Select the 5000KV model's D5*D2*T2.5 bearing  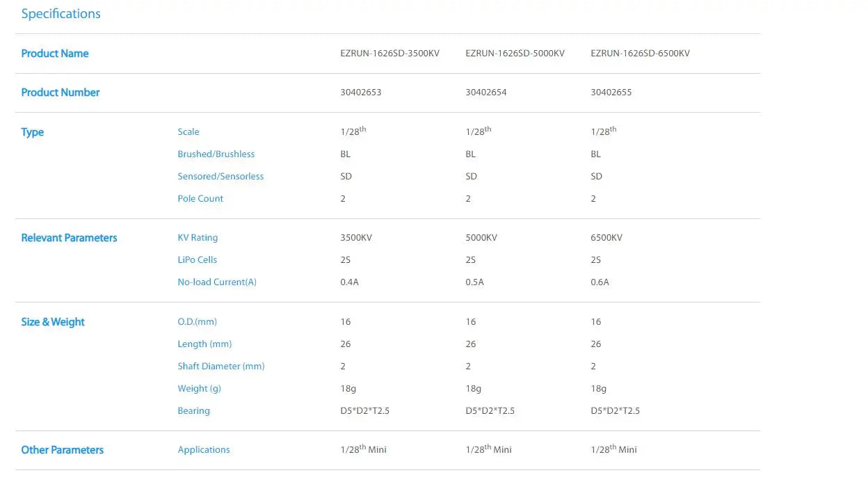[490, 411]
